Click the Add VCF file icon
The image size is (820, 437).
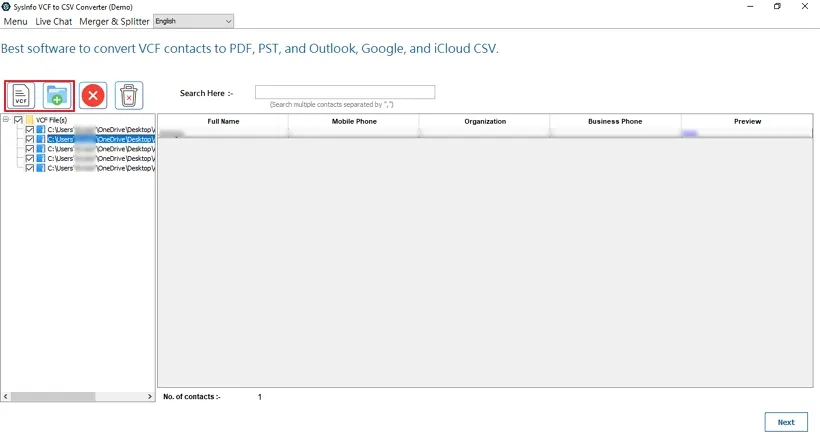pos(21,96)
